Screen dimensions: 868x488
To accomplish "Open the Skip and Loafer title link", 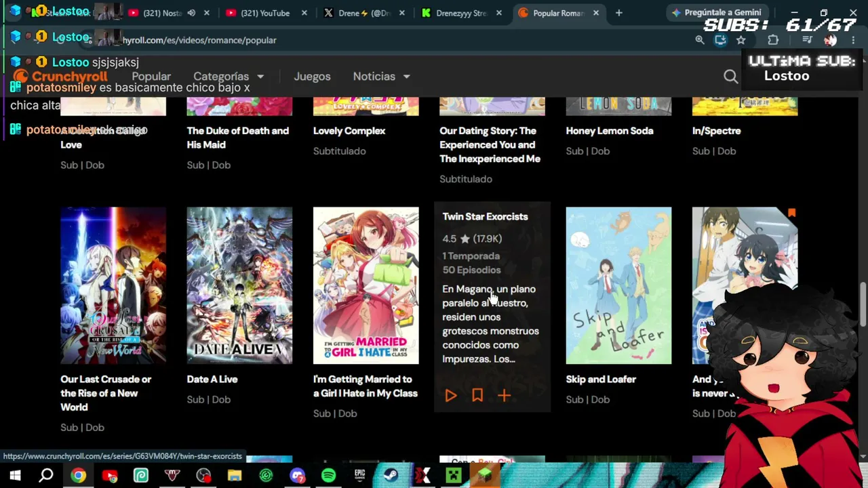I will click(x=601, y=380).
